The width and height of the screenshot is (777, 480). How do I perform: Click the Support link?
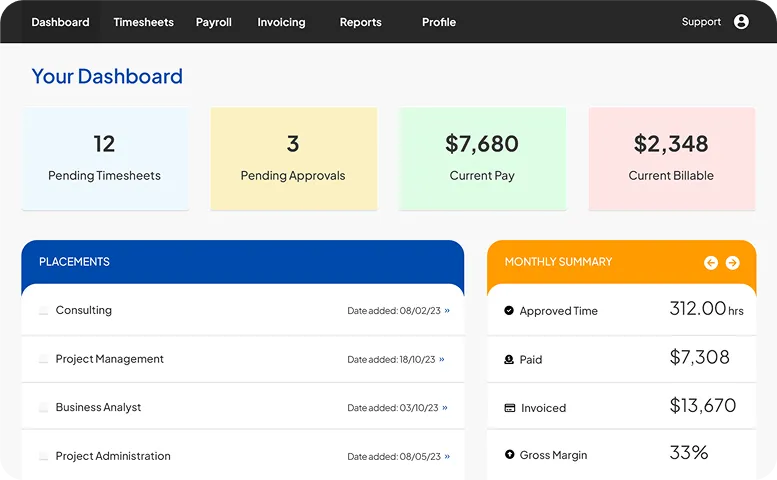coord(701,22)
